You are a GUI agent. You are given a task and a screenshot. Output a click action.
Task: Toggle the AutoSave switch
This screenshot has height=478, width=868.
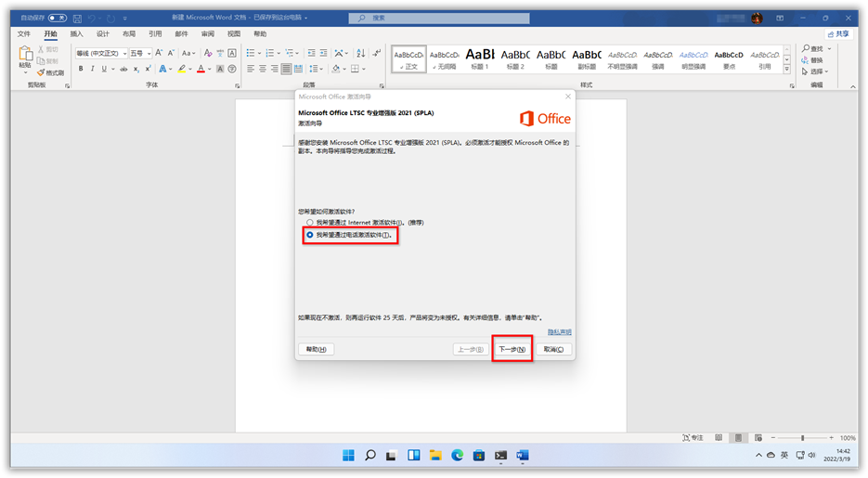[57, 19]
